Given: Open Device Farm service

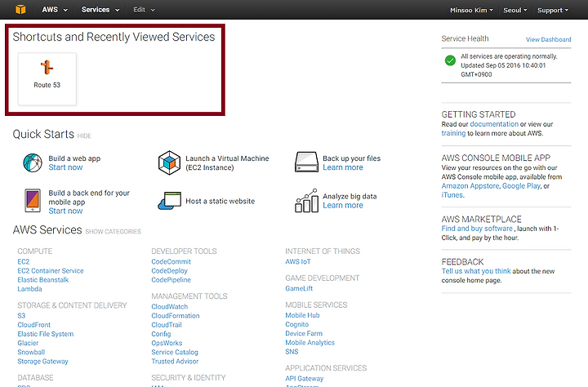Looking at the screenshot, I should tap(303, 333).
